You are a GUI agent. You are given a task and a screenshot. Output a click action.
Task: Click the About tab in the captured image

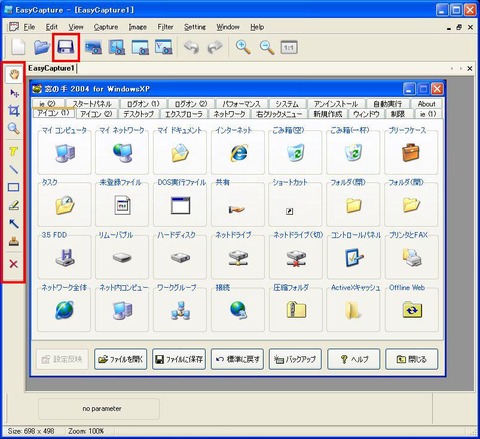tap(426, 104)
